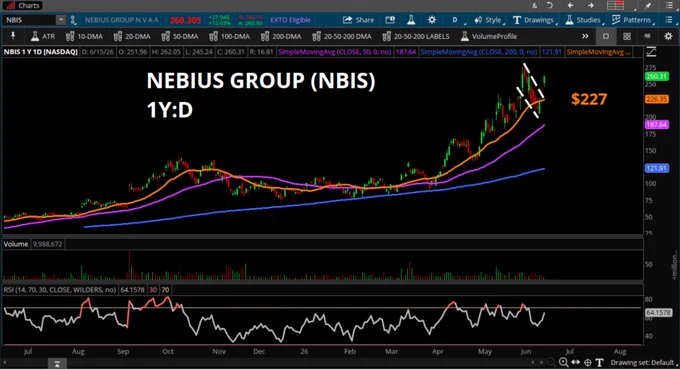Click the SimpleMovingAvg 50 study label
This screenshot has width=680, height=369.
coord(335,52)
